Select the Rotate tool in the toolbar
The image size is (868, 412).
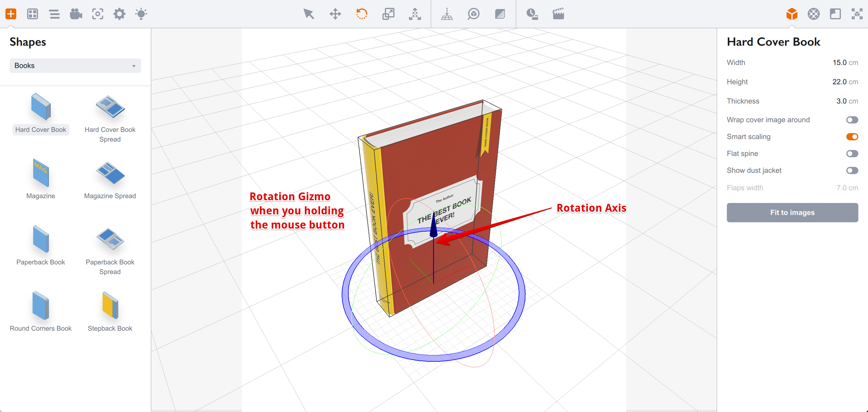click(x=361, y=14)
